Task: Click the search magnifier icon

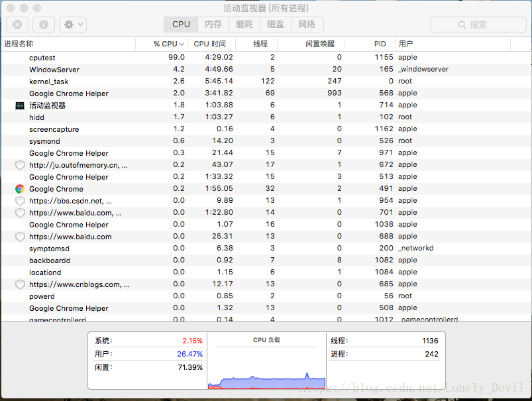Action: tap(462, 25)
